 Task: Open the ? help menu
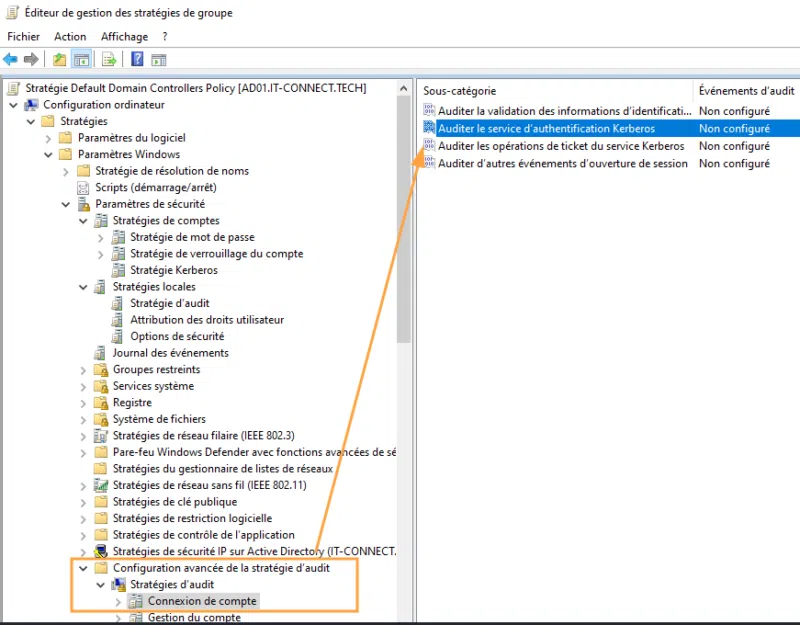coord(165,37)
